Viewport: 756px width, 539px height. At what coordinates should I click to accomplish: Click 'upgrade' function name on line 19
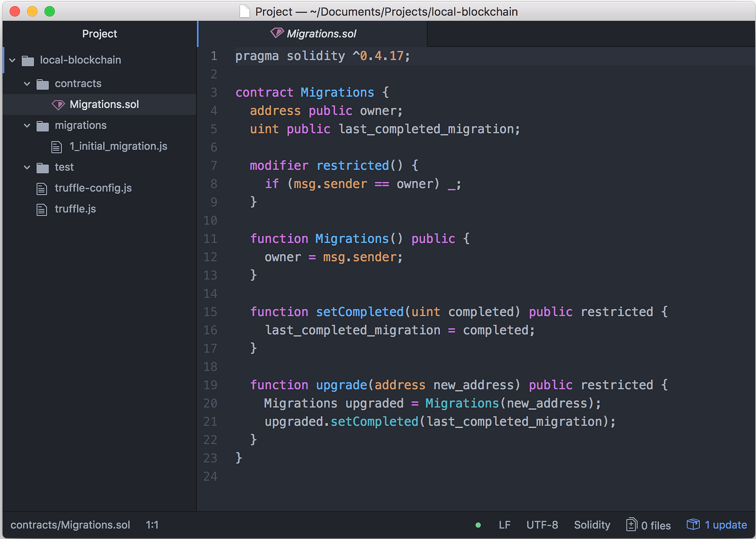(342, 385)
